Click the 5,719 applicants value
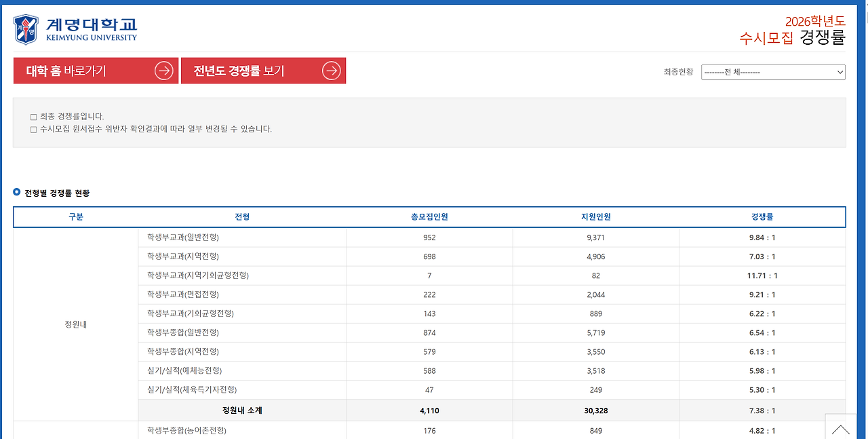The width and height of the screenshot is (868, 439). [595, 332]
